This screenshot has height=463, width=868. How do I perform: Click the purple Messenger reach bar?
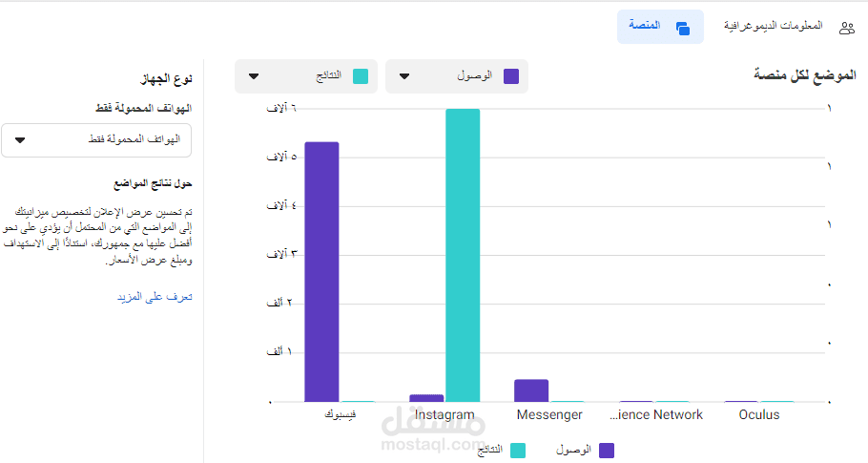point(531,390)
